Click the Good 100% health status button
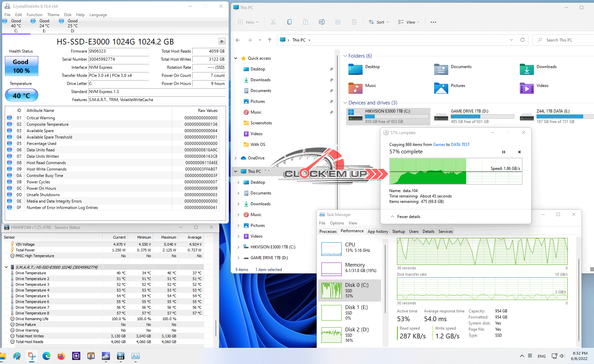This screenshot has width=594, height=364. (22, 66)
